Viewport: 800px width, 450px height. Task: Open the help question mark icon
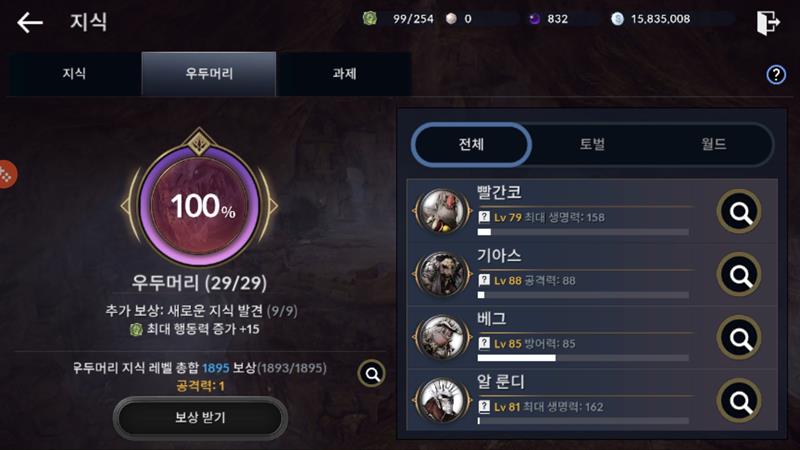pos(776,75)
